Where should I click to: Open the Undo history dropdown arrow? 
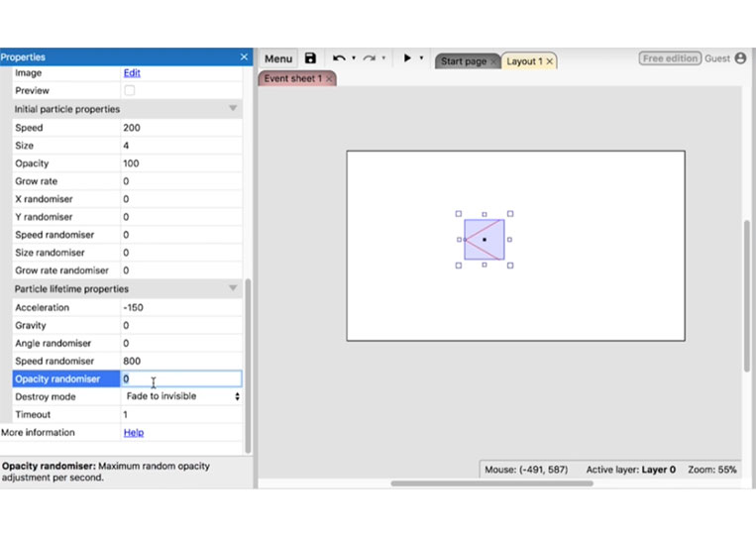point(354,58)
